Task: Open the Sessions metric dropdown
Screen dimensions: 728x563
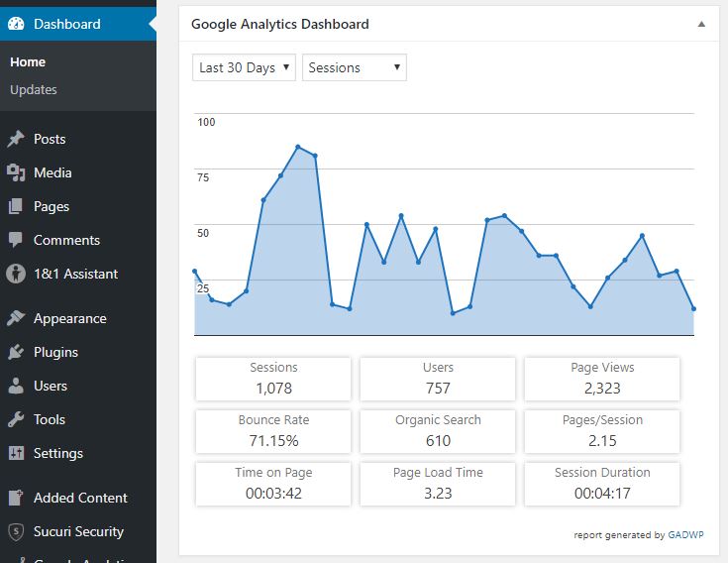Action: (355, 67)
